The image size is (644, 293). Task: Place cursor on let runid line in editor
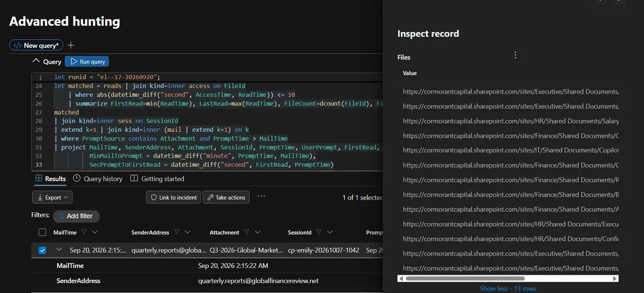tap(107, 77)
